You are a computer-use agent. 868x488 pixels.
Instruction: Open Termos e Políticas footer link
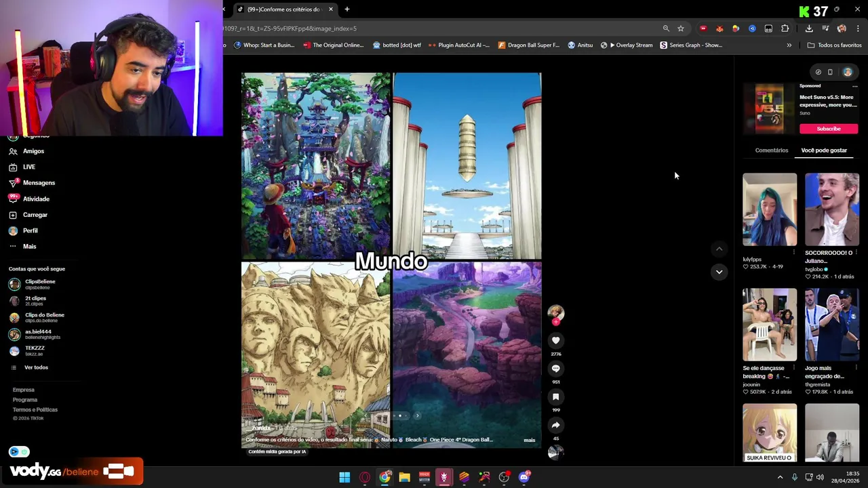click(35, 409)
